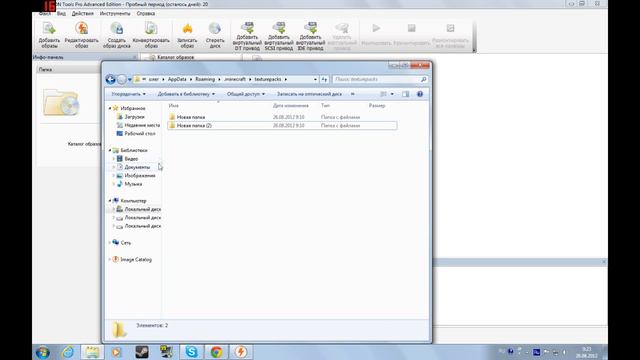Open Добавить в библиотеку dropdown
Image resolution: width=640 pixels, height=360 pixels.
(186, 94)
